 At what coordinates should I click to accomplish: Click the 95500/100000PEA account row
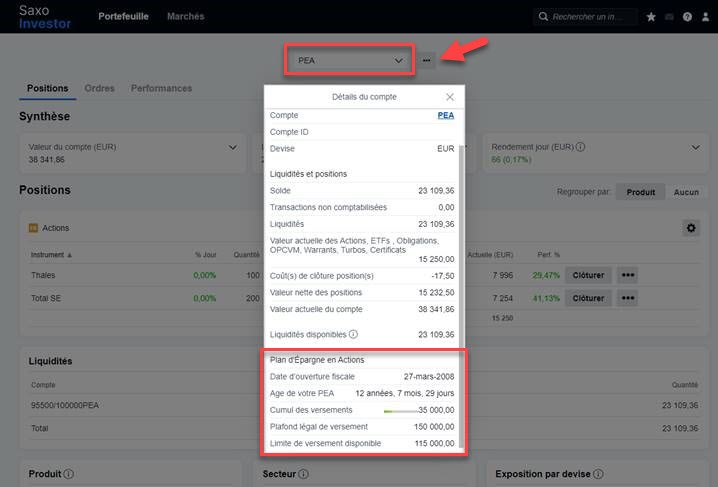[x=364, y=405]
